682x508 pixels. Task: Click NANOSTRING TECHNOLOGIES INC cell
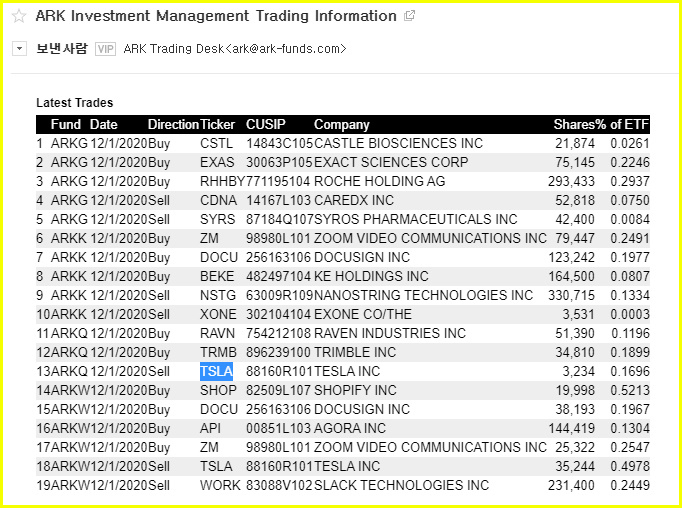coord(423,295)
